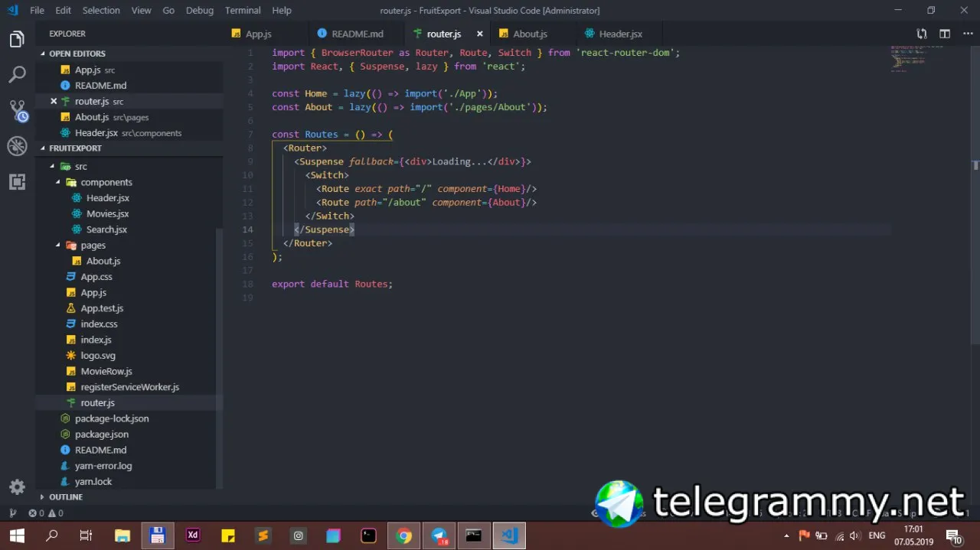The height and width of the screenshot is (550, 980).
Task: Open Sublime Text from the taskbar
Action: [x=263, y=535]
